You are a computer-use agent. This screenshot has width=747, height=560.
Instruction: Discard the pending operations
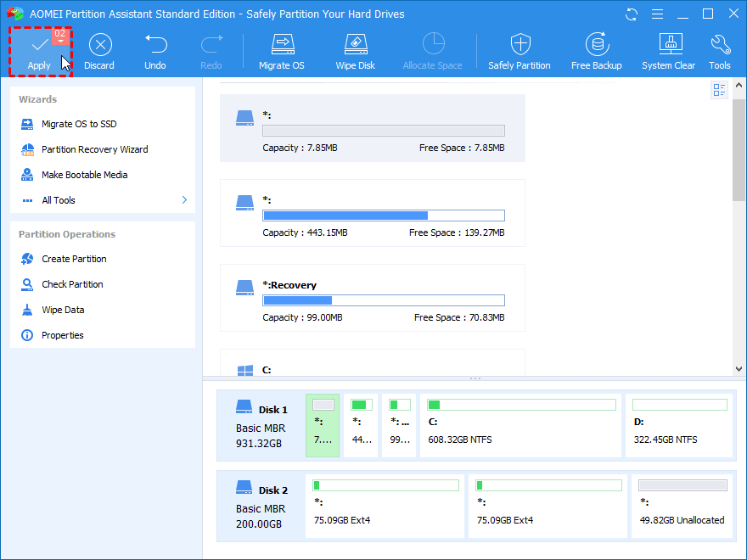(99, 51)
